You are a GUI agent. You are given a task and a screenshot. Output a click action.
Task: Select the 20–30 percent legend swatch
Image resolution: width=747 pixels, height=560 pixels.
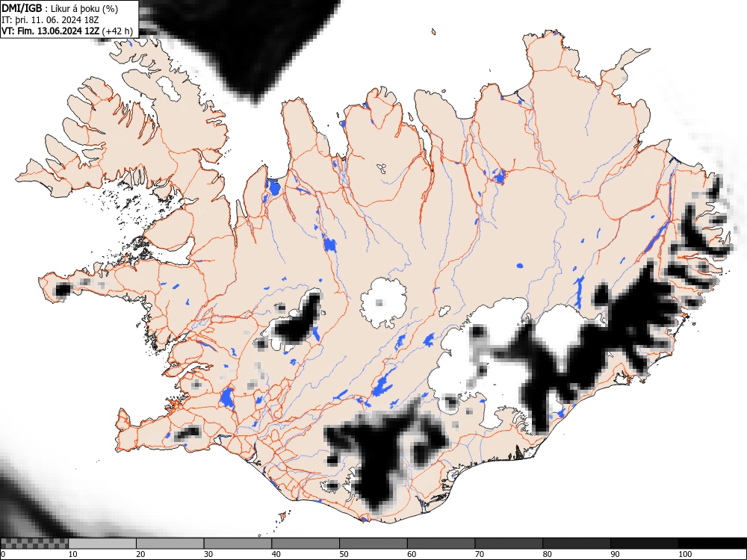point(170,544)
